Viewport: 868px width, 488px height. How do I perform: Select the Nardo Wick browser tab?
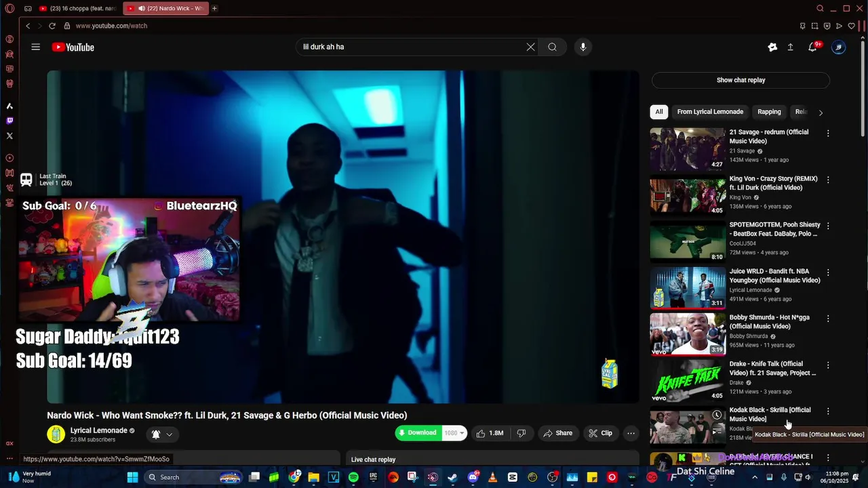click(166, 8)
